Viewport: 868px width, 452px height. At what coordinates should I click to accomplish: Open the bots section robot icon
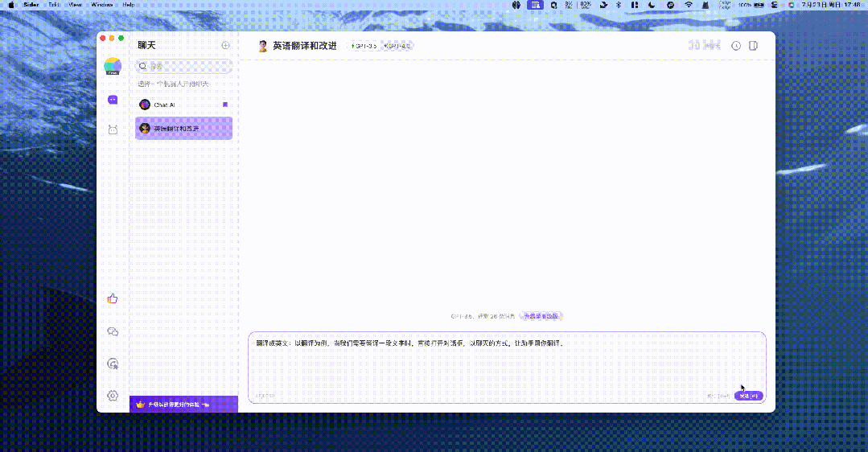(x=113, y=129)
